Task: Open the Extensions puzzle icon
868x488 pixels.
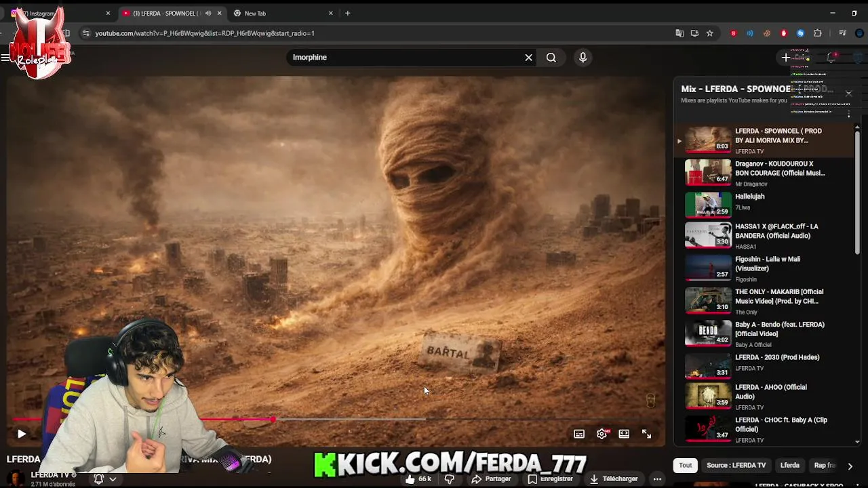Action: click(x=817, y=33)
